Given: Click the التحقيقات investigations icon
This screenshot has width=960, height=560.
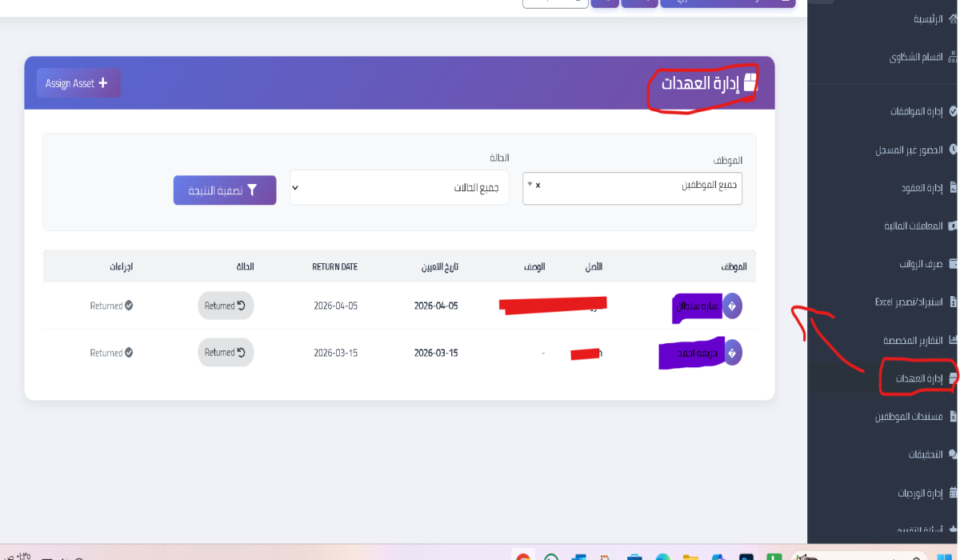Looking at the screenshot, I should tap(952, 454).
